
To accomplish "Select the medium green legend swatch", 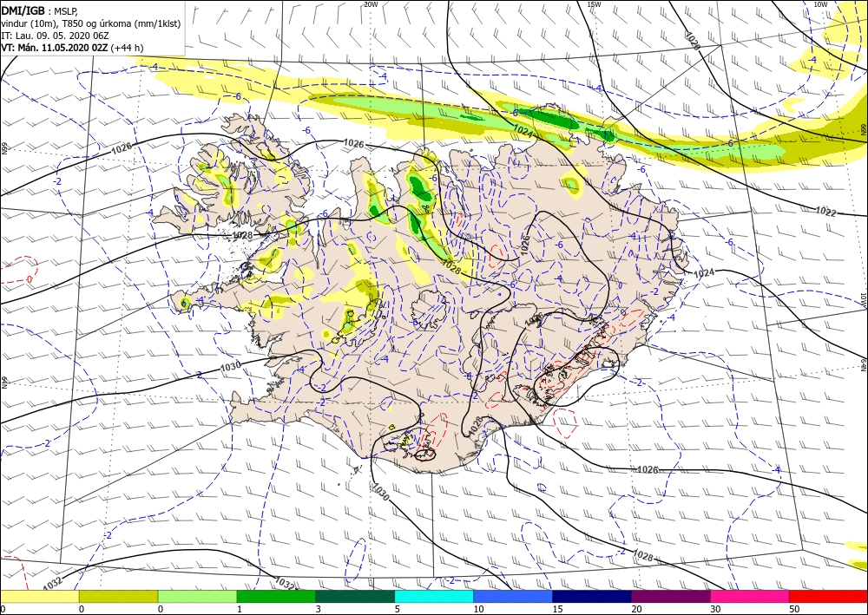I will (276, 597).
